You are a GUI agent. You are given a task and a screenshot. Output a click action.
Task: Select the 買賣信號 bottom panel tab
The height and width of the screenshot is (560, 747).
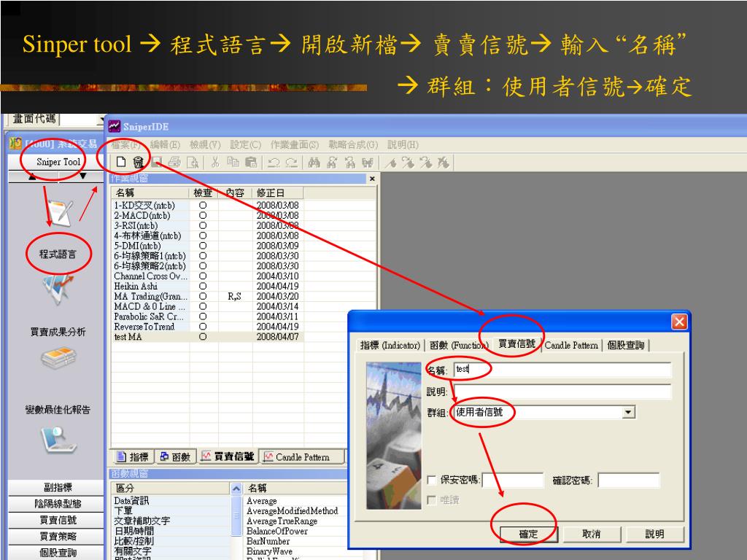pos(228,456)
